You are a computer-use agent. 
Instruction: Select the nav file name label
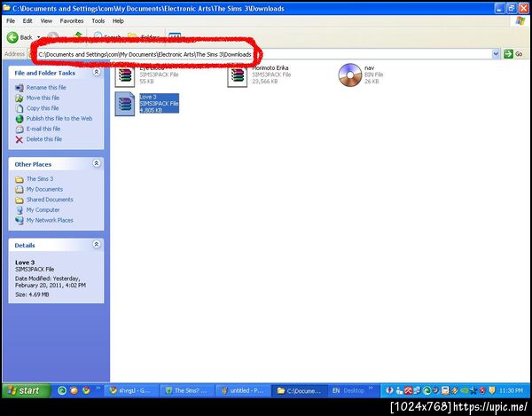pyautogui.click(x=369, y=68)
